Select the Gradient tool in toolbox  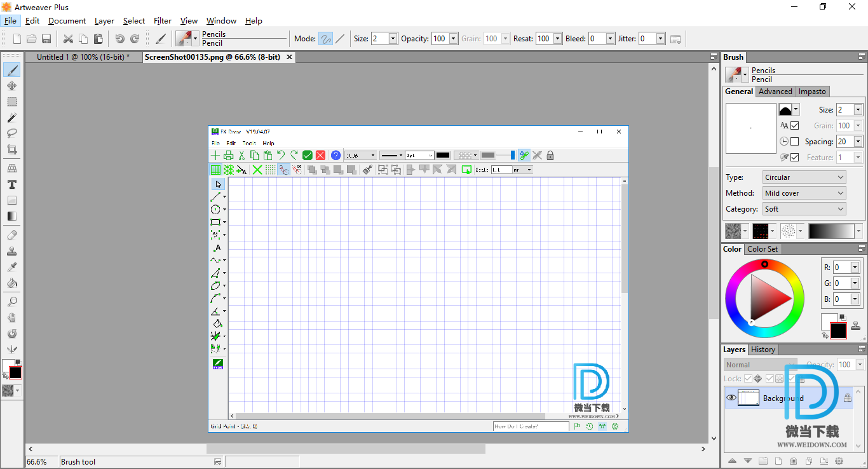click(11, 216)
